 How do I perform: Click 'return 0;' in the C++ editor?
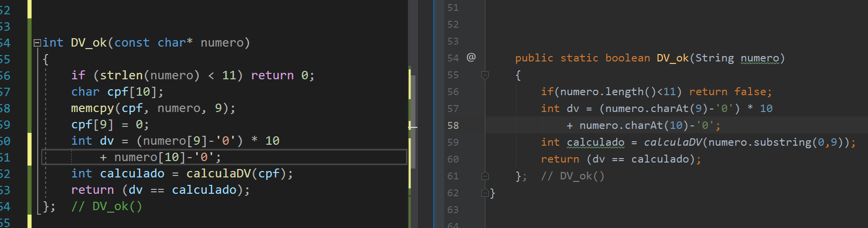click(x=283, y=75)
